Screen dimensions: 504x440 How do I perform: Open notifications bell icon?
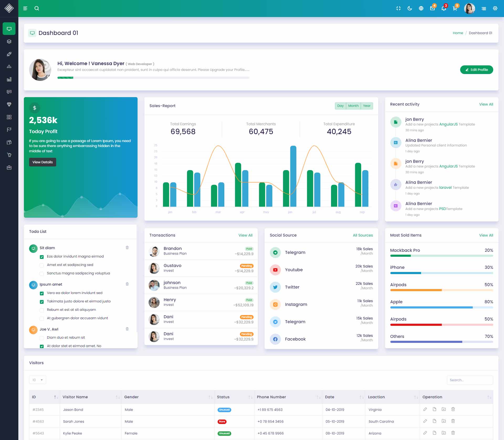tap(444, 8)
